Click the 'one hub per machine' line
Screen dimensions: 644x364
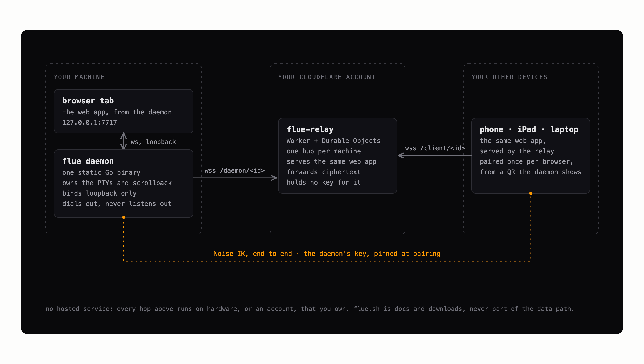point(324,151)
